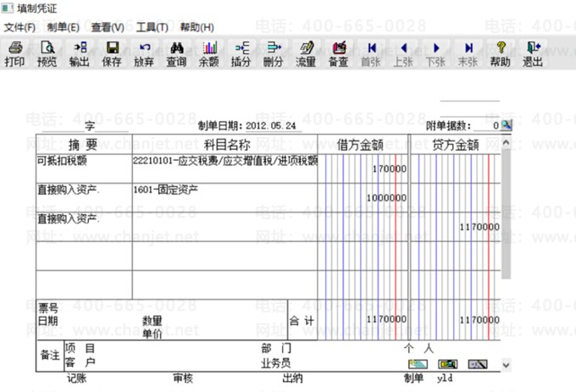Go to last voucher 末张

coord(468,54)
